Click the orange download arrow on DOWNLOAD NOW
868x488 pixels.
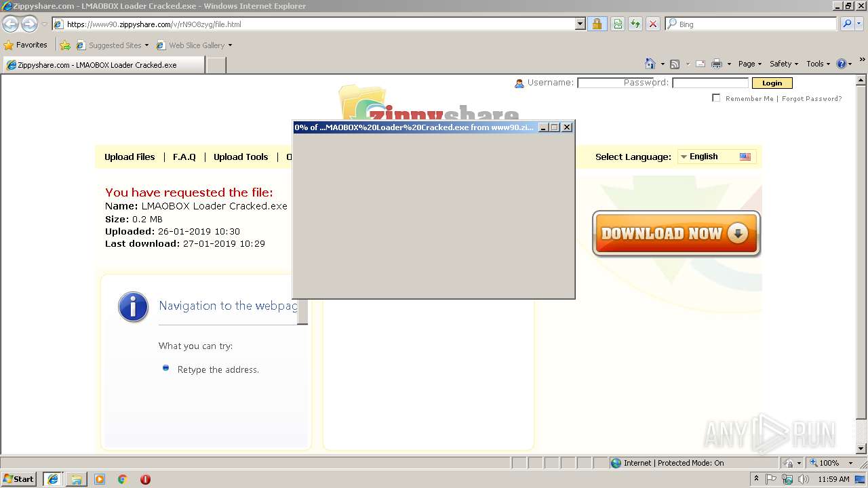pyautogui.click(x=738, y=233)
